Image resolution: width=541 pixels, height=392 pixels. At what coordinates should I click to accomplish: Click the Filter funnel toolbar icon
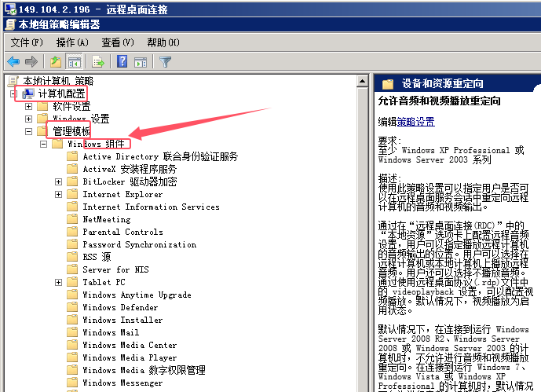coord(166,61)
